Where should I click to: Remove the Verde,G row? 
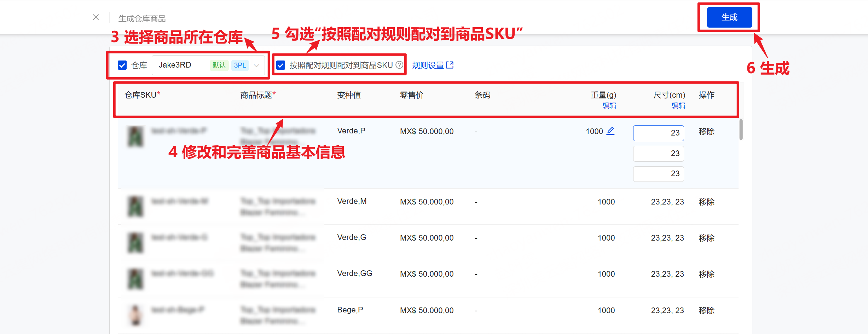point(706,238)
